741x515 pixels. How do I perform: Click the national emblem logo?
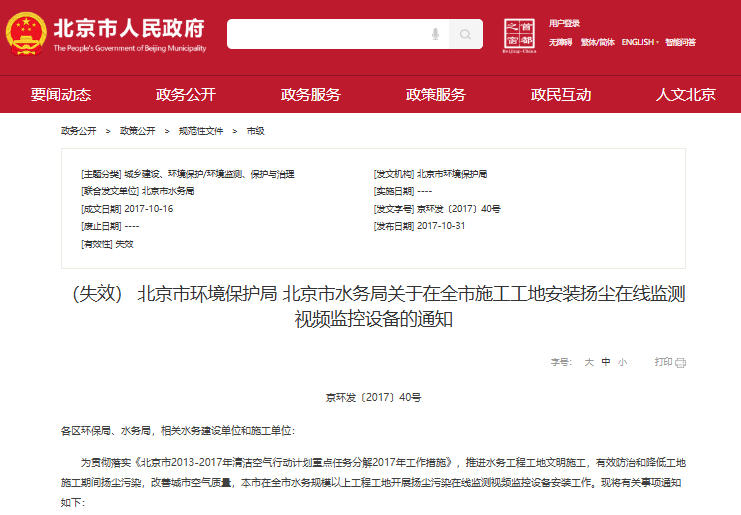pyautogui.click(x=26, y=34)
